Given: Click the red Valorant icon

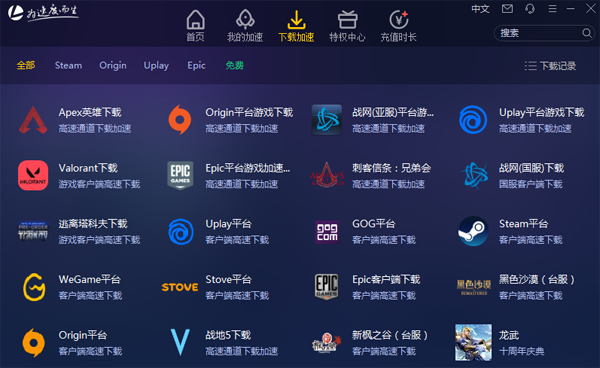Looking at the screenshot, I should (33, 175).
